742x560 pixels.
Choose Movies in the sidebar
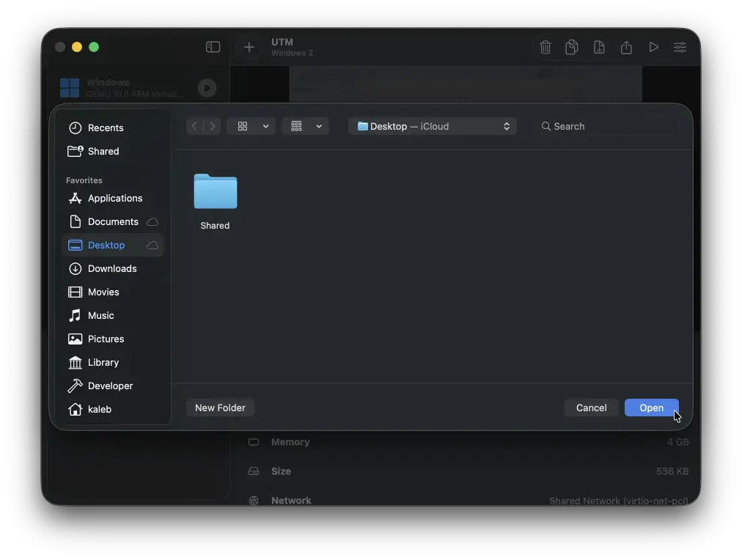(113, 292)
